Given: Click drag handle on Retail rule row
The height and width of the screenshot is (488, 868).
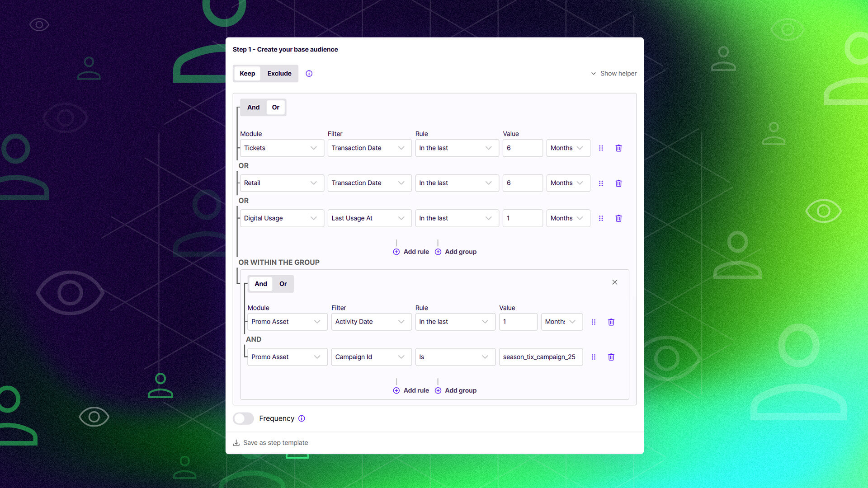Looking at the screenshot, I should coord(601,183).
